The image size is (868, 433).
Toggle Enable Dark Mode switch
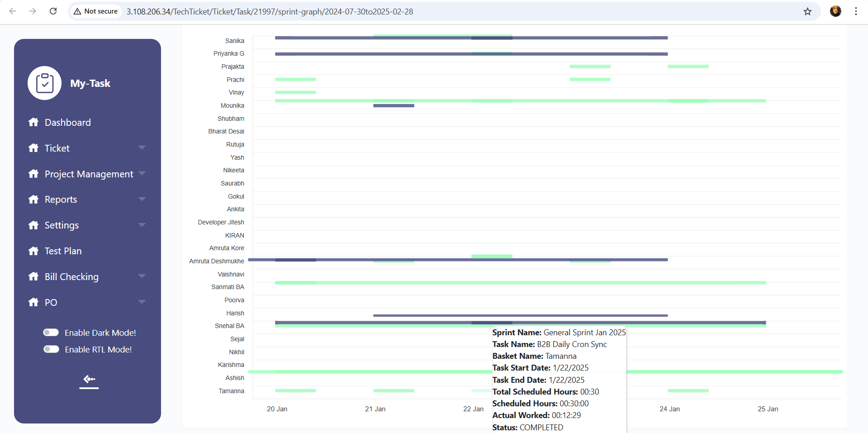51,333
